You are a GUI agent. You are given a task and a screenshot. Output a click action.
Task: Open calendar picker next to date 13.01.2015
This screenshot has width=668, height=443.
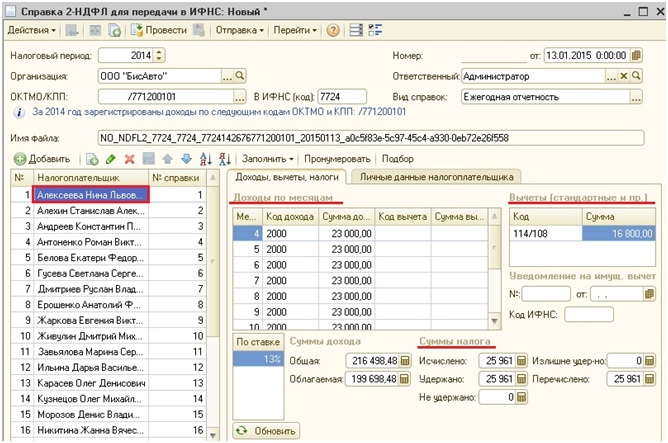[636, 55]
